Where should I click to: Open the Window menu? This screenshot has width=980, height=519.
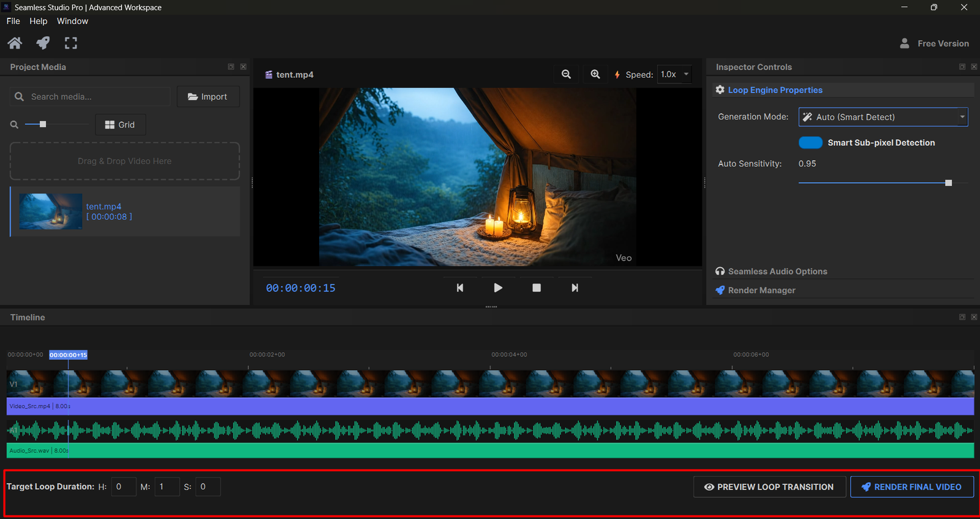tap(72, 21)
